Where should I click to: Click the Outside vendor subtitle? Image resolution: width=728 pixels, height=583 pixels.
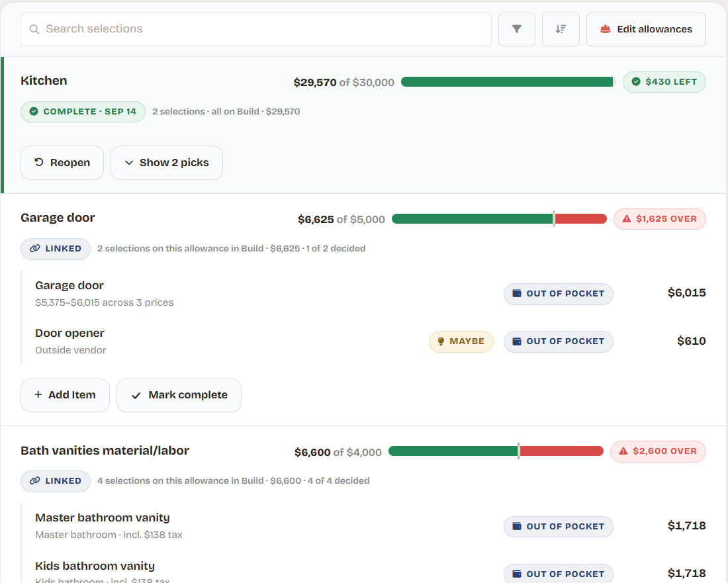(71, 351)
